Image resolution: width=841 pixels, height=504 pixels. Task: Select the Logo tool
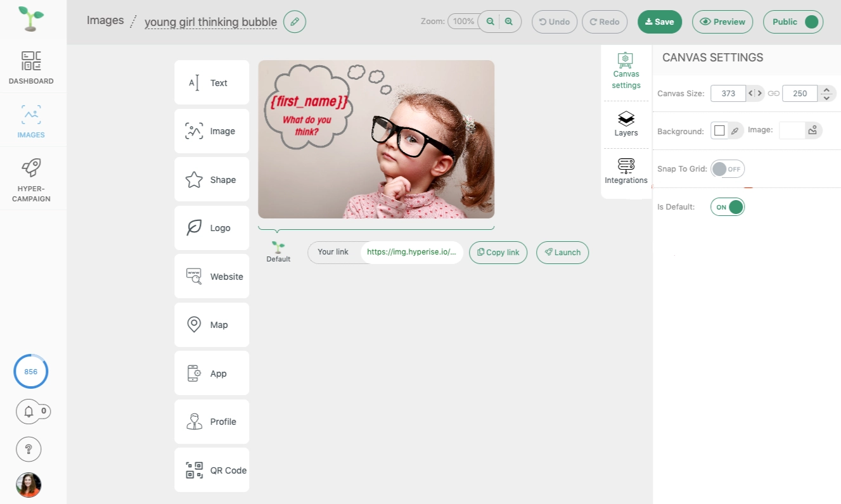pyautogui.click(x=212, y=227)
